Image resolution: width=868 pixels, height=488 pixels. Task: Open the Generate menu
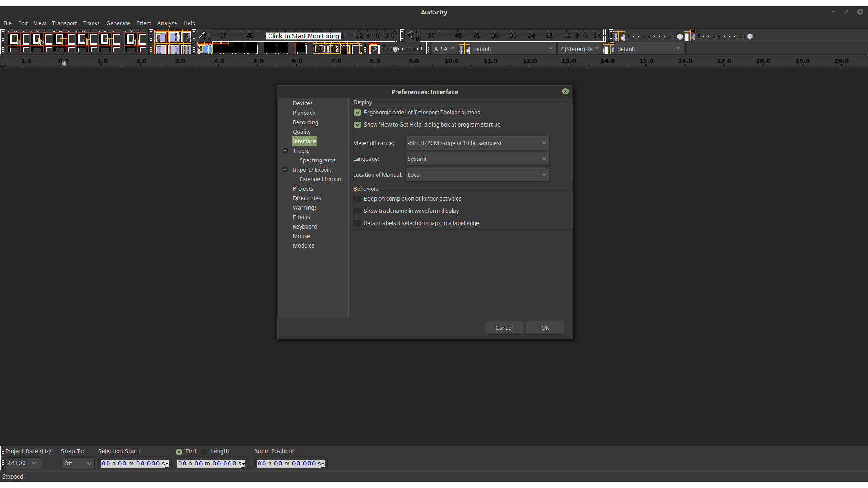click(x=118, y=23)
